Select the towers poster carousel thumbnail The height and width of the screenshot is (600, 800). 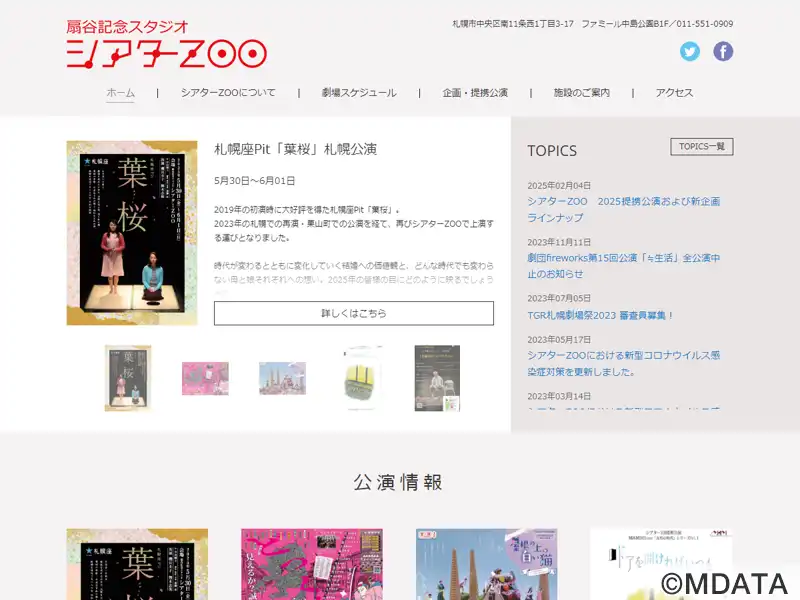[282, 378]
